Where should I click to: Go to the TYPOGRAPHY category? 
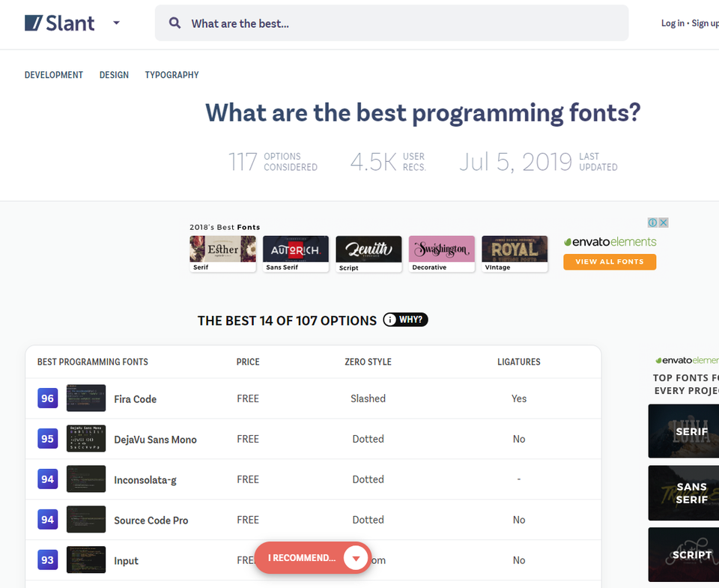click(x=172, y=75)
